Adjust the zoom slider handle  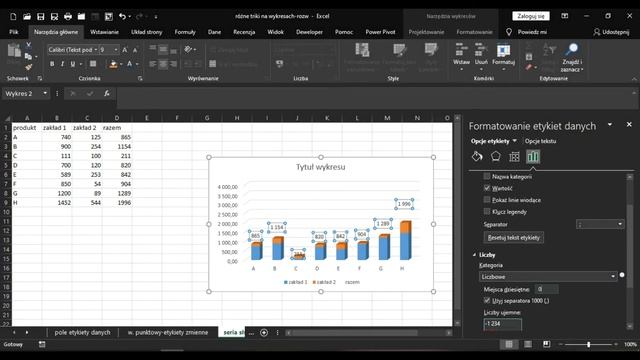coord(589,344)
